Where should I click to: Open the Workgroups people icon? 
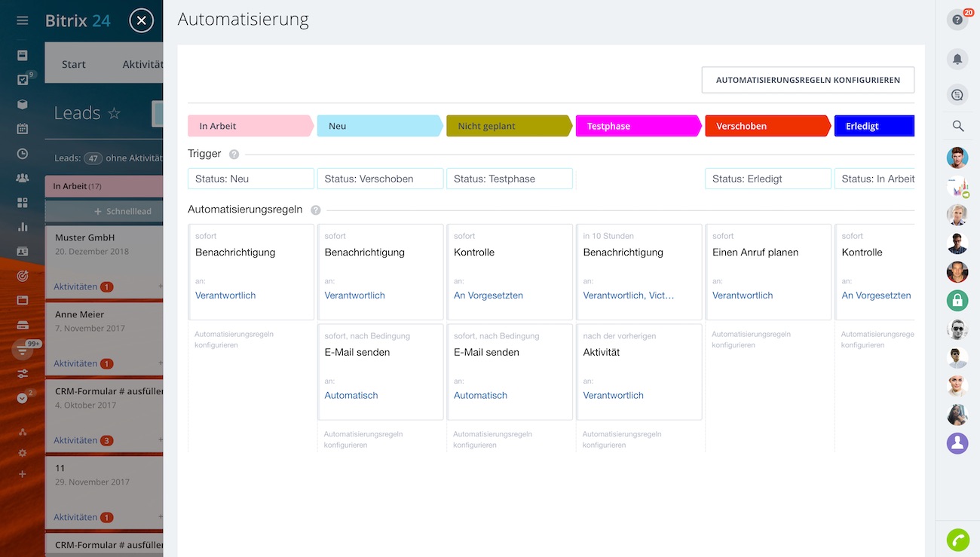[23, 179]
